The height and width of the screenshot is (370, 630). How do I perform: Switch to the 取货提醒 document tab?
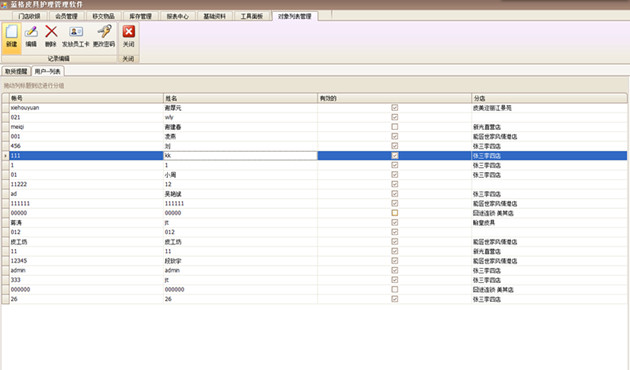pos(16,72)
